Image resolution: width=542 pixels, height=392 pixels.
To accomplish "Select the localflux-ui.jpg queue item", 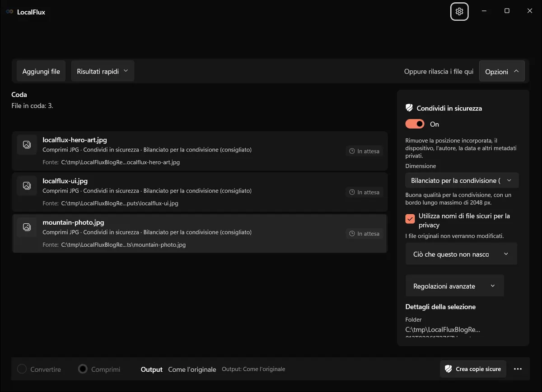I will pyautogui.click(x=200, y=192).
